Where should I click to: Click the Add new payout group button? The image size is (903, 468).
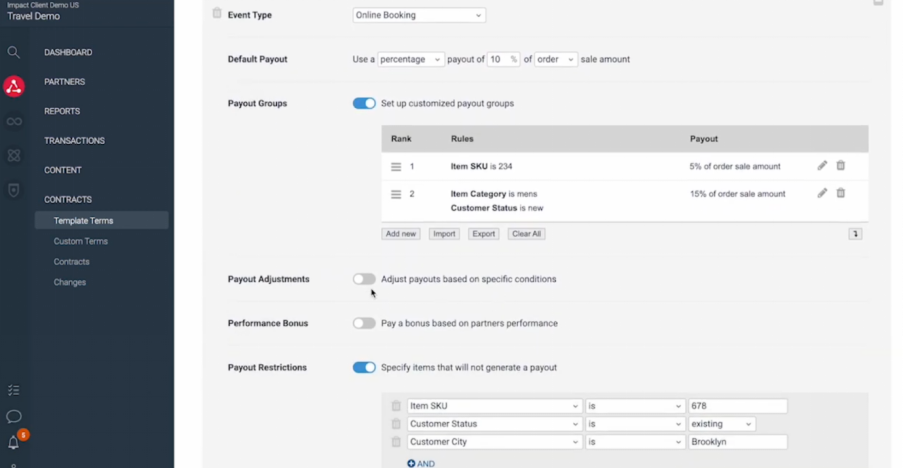401,234
